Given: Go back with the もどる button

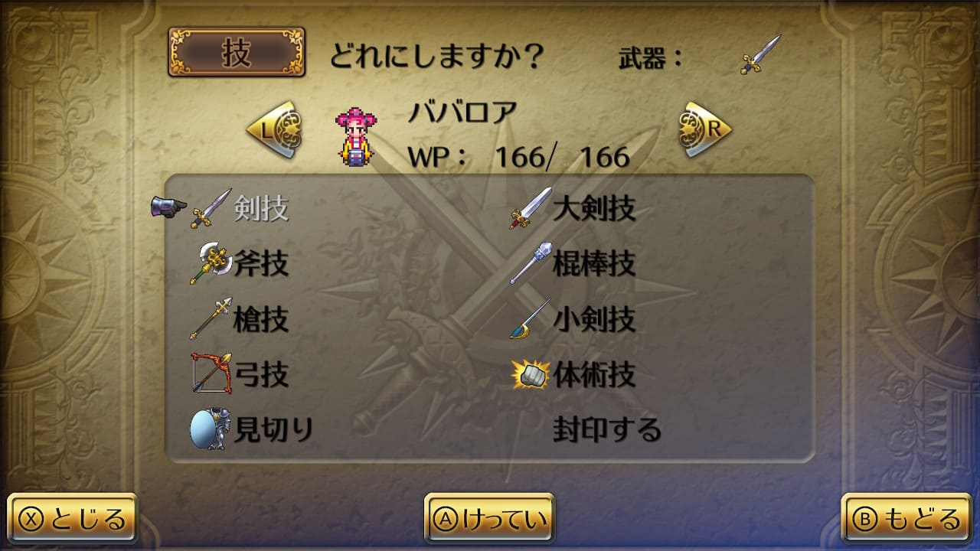Looking at the screenshot, I should [x=906, y=520].
